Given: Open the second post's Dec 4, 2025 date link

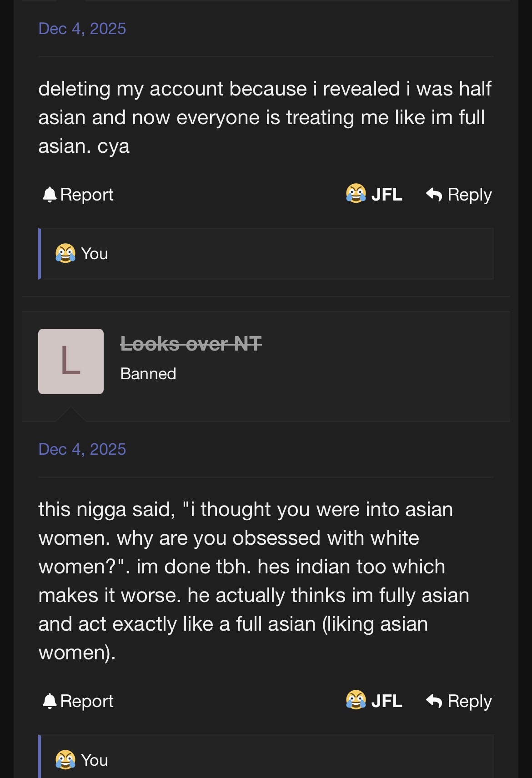Looking at the screenshot, I should (82, 449).
